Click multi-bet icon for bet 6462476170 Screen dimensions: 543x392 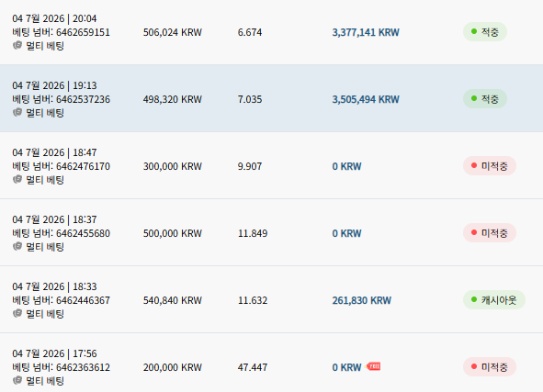click(x=17, y=180)
